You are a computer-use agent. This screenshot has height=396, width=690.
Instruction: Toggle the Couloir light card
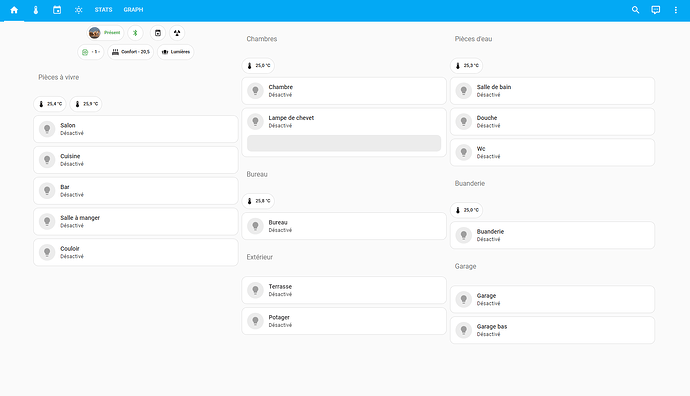coord(136,252)
